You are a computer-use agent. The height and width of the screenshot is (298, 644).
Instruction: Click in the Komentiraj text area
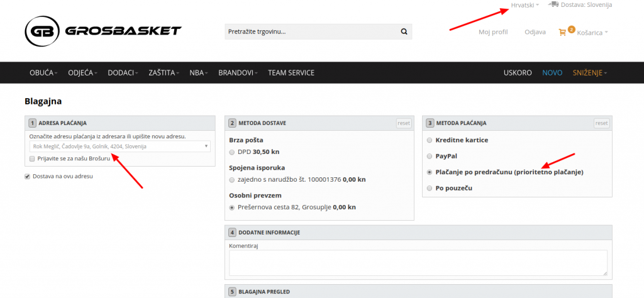click(x=418, y=263)
